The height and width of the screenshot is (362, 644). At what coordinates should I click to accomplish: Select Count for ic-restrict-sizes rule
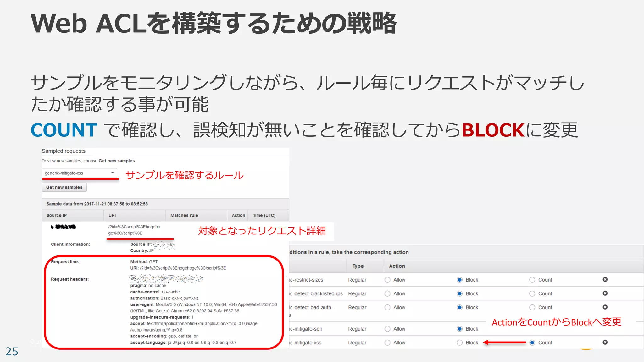click(x=532, y=280)
